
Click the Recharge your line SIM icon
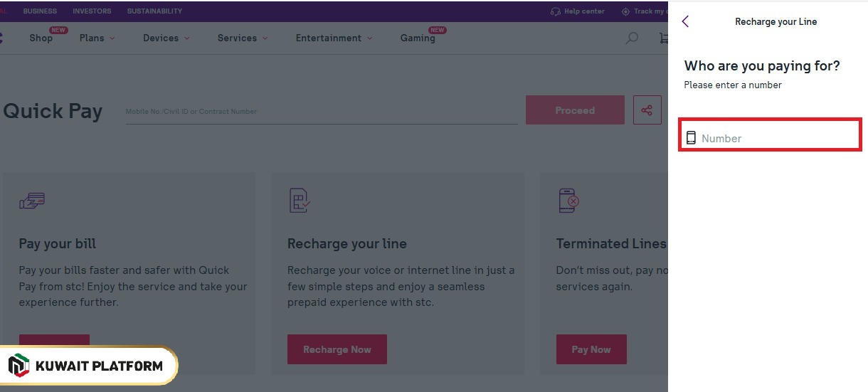tap(300, 201)
